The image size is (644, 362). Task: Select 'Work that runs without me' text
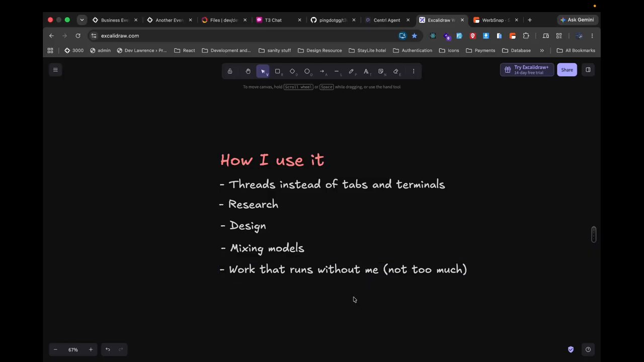(303, 269)
